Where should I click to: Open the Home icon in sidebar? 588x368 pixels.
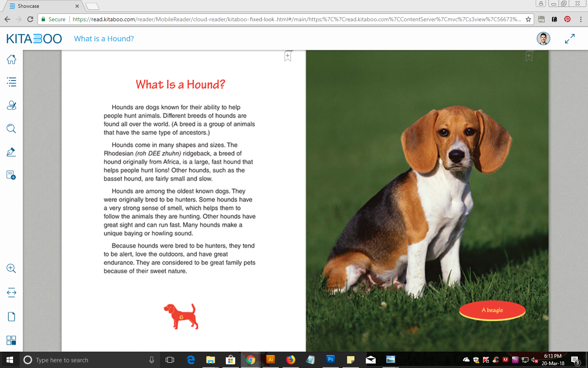pos(11,59)
